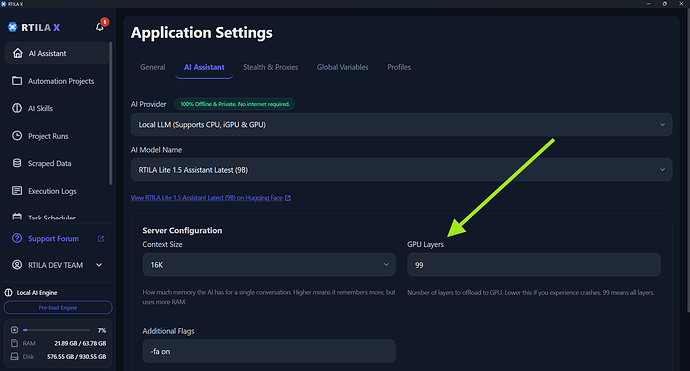Open the Support Forum link
Image resolution: width=690 pixels, height=371 pixels.
click(x=54, y=239)
